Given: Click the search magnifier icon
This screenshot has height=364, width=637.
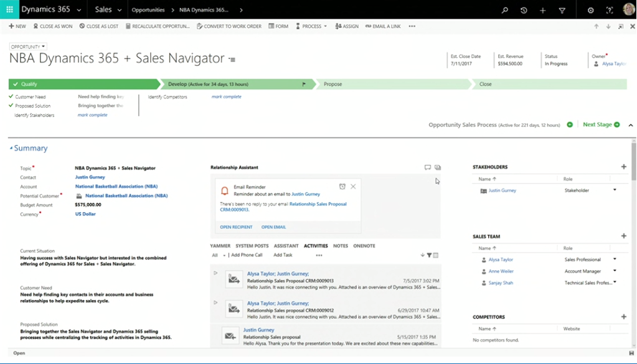Looking at the screenshot, I should tap(505, 11).
